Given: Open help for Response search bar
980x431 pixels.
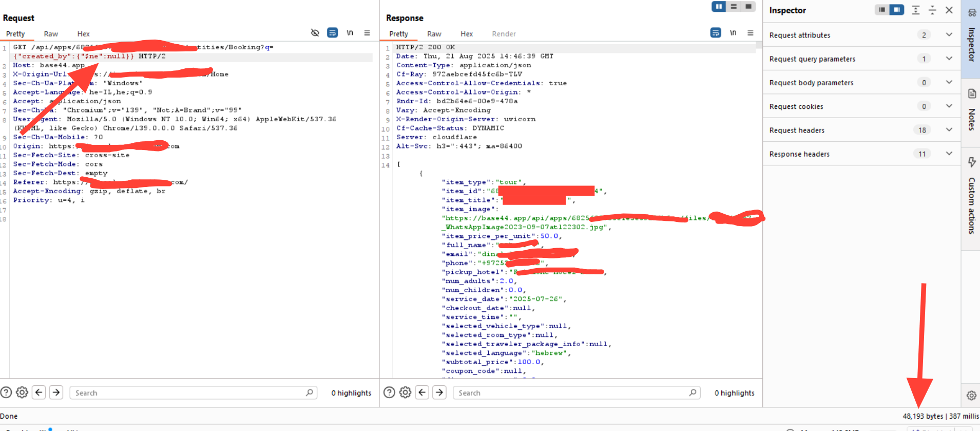Looking at the screenshot, I should (x=390, y=392).
